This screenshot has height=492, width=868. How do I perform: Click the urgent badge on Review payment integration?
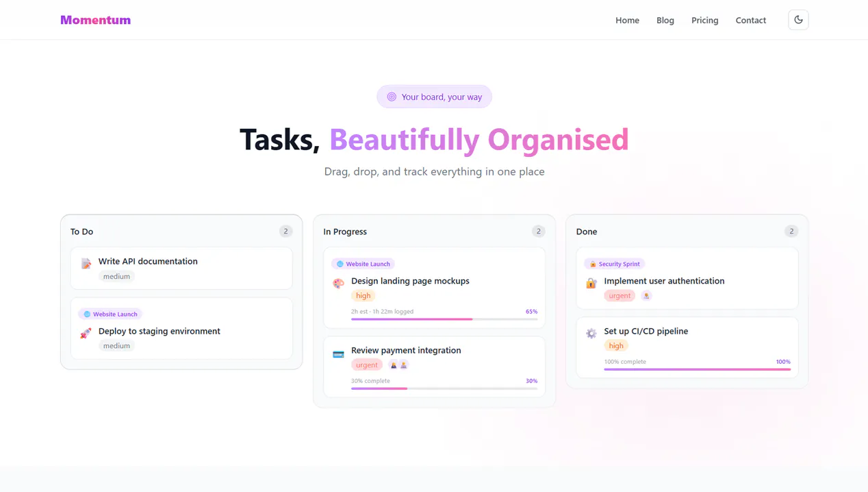(x=367, y=365)
